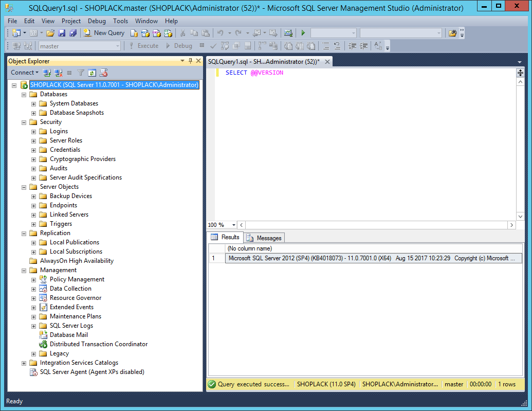Open the View menu
532x411 pixels.
click(x=48, y=21)
